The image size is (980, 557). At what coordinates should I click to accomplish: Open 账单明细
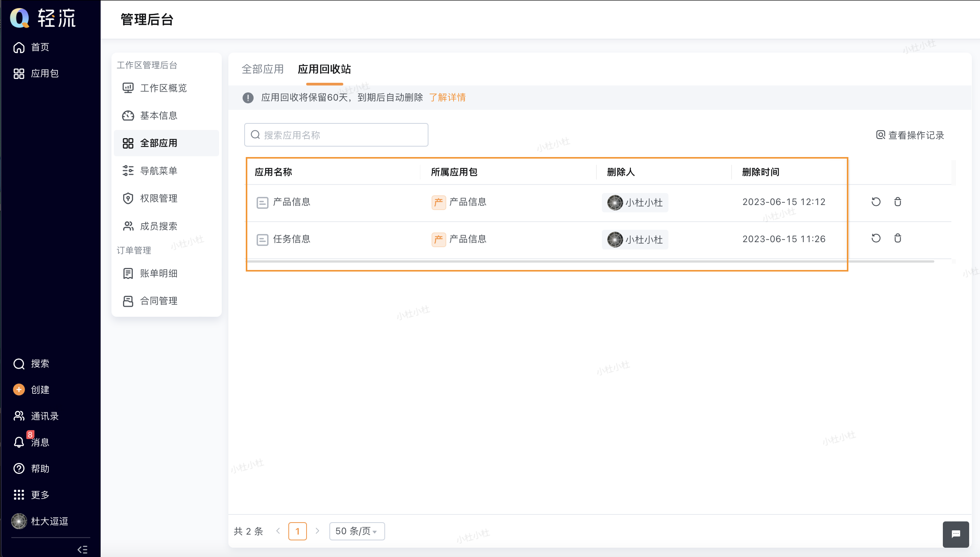[166, 273]
